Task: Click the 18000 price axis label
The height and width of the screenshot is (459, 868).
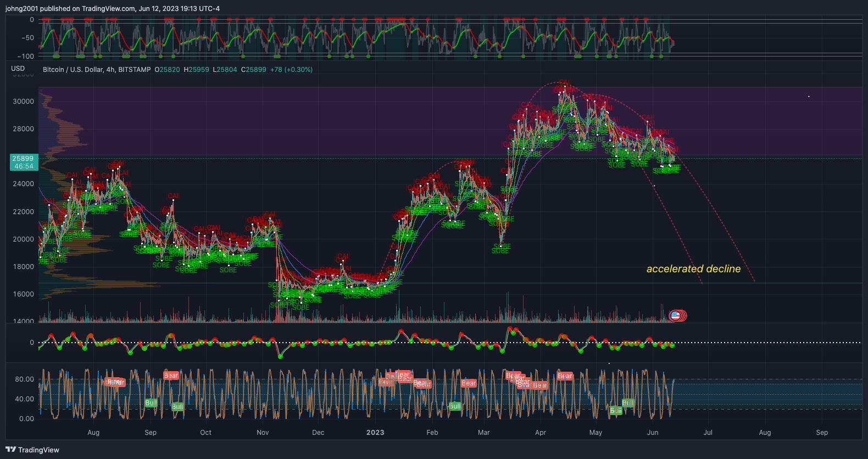Action: 24,267
